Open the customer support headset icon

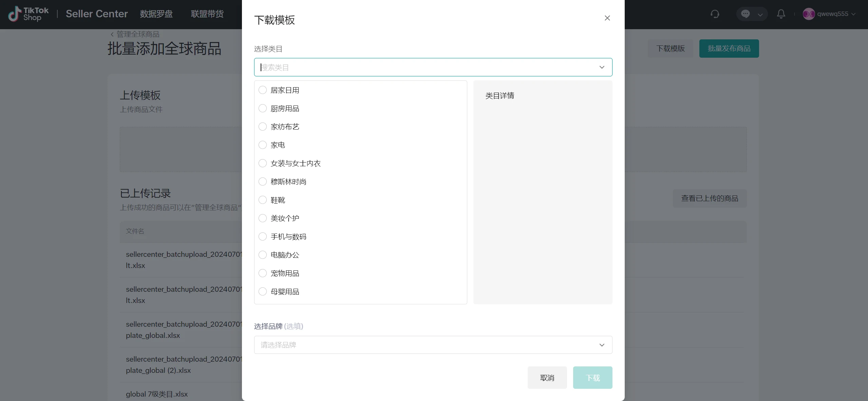[x=715, y=14]
